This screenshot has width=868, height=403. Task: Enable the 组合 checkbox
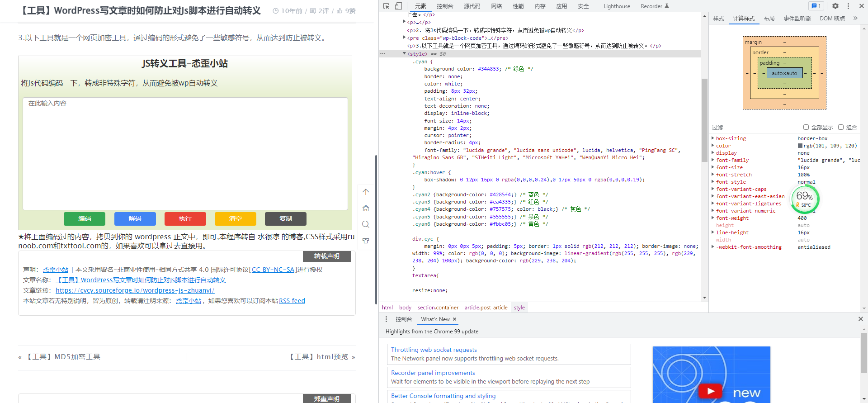(841, 127)
